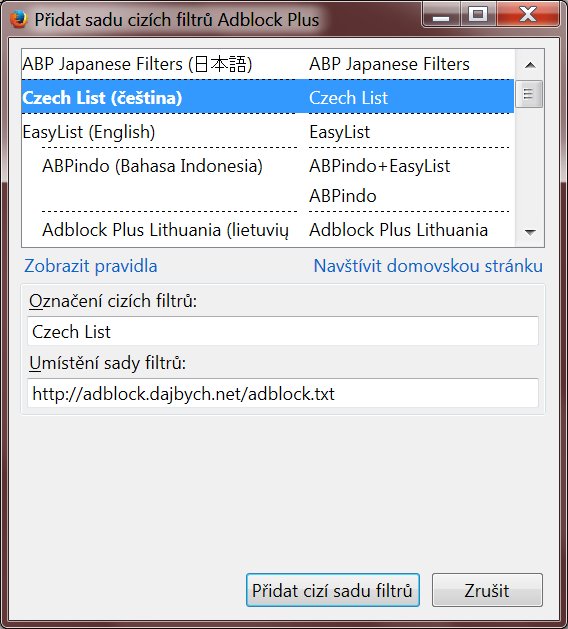Viewport: 568px width, 629px height.
Task: Select the Czech List (čeština) row
Action: (268, 97)
